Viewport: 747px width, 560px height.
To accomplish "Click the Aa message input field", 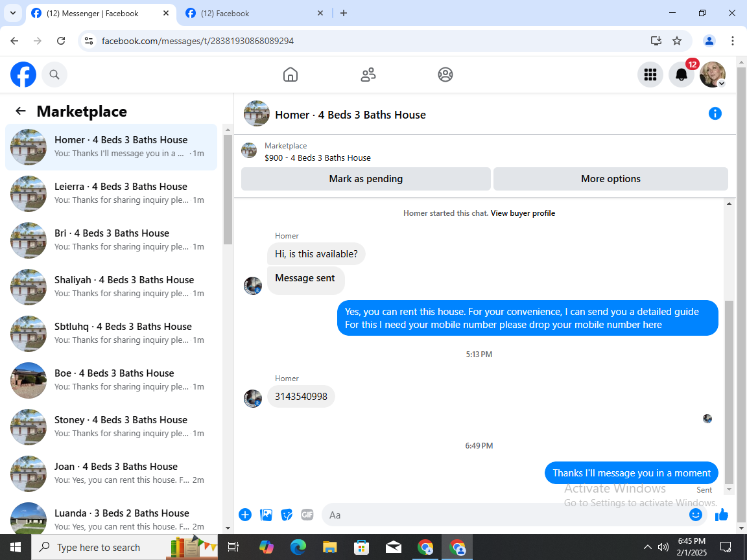I will (505, 515).
